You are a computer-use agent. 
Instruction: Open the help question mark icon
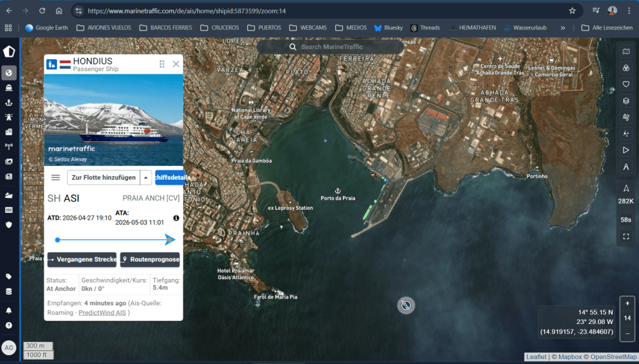point(9,325)
